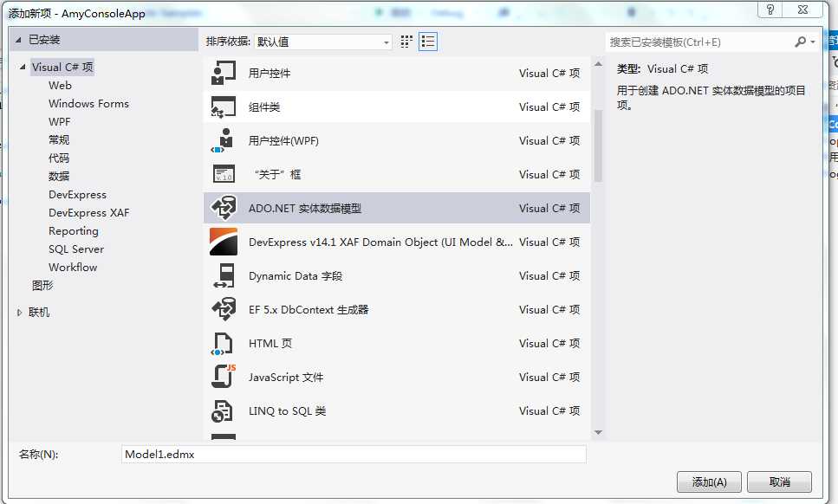Select the HTML 页 template icon
838x504 pixels.
point(223,343)
